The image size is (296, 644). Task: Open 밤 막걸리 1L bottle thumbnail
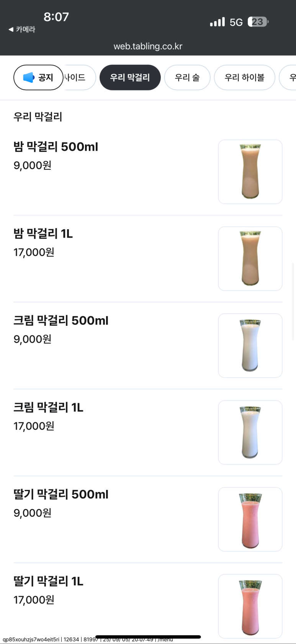(x=250, y=259)
